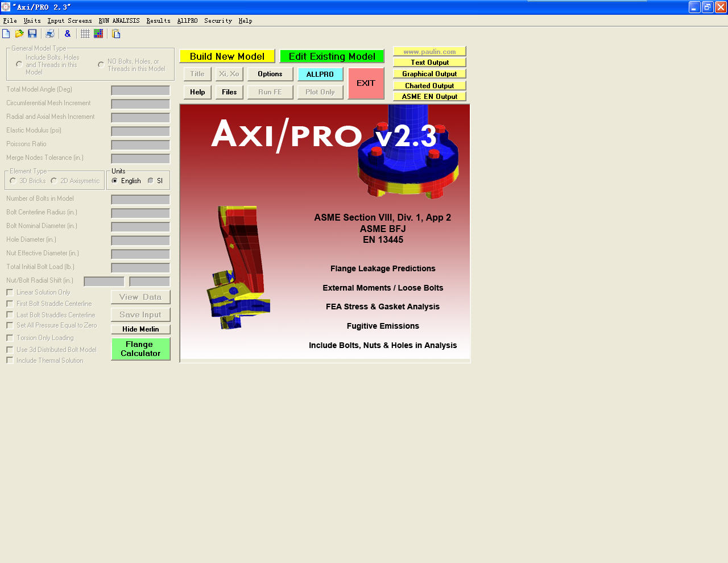The height and width of the screenshot is (563, 728).
Task: Click the Title button
Action: tap(197, 74)
